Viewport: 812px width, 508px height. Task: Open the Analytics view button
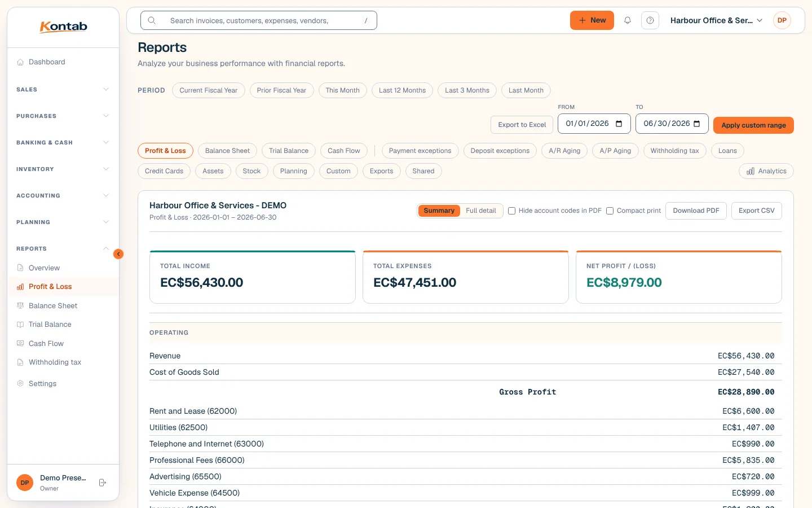coord(766,171)
